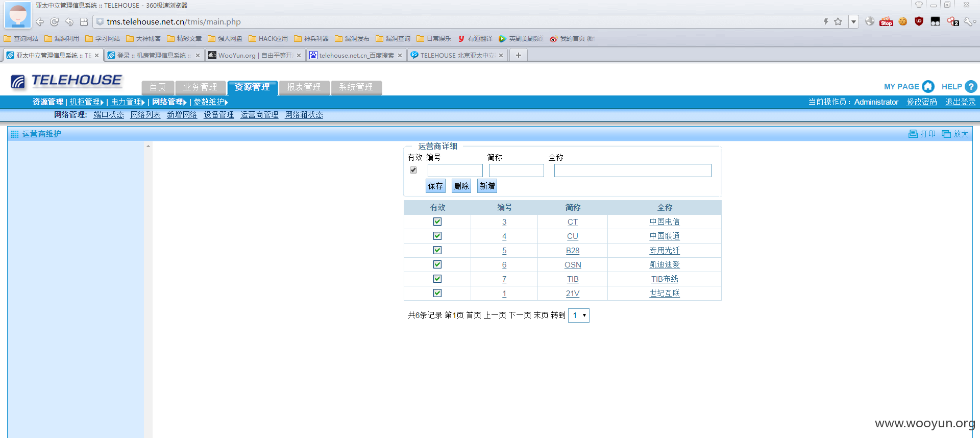Reload the page with the refresh icon

tap(55, 22)
